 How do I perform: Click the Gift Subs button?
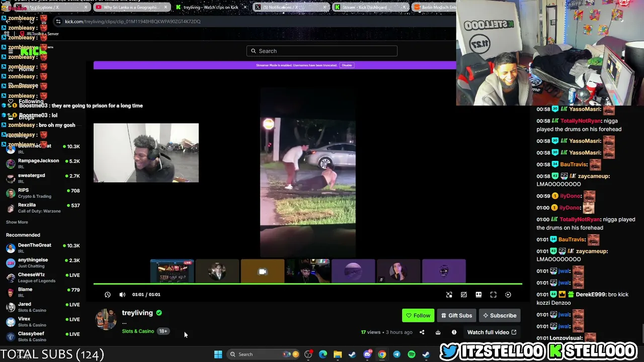coord(456,316)
